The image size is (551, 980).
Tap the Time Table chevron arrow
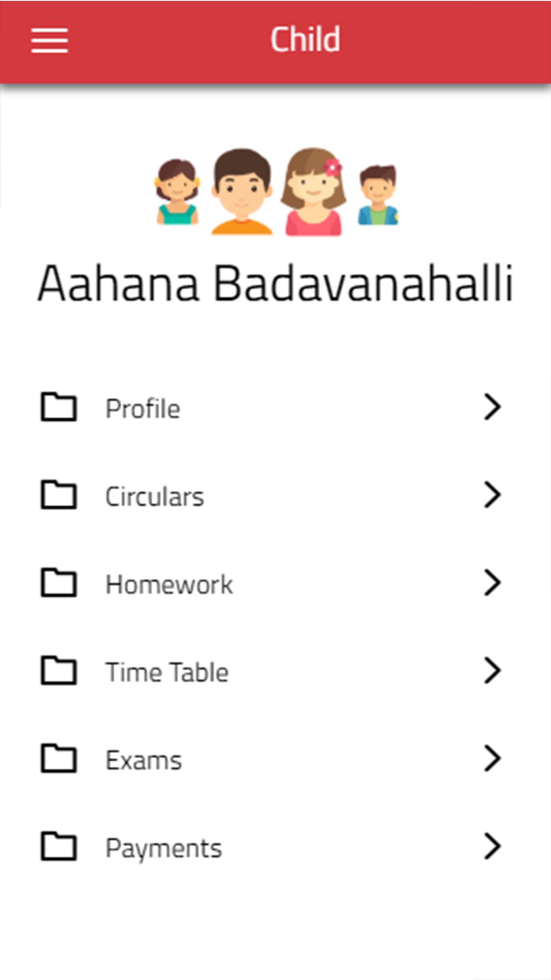click(x=492, y=670)
